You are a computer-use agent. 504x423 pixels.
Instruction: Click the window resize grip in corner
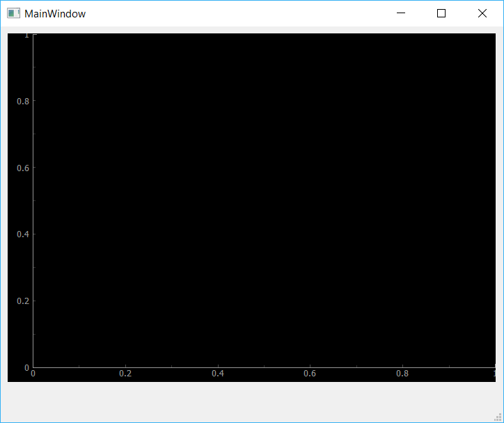(x=498, y=417)
